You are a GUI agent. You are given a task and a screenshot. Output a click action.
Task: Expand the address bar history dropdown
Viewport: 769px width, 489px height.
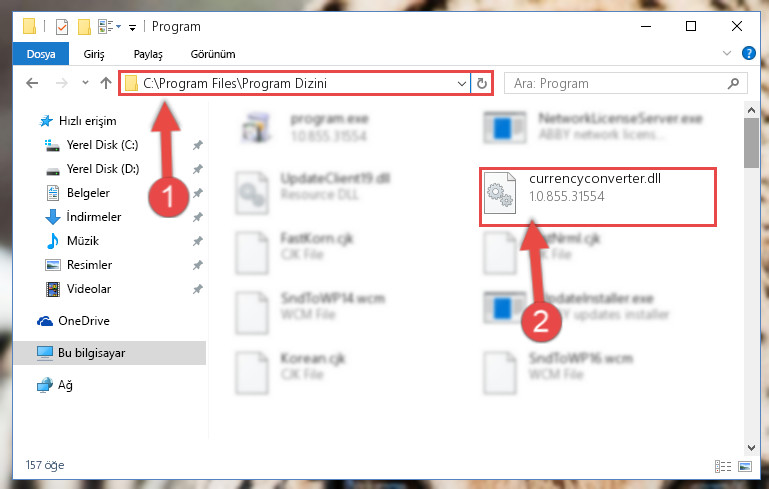(461, 83)
